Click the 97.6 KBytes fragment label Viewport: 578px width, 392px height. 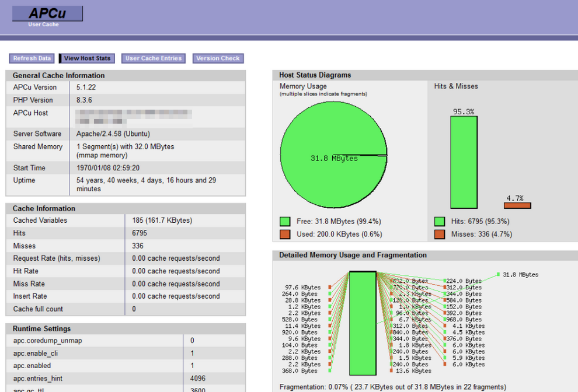[302, 288]
